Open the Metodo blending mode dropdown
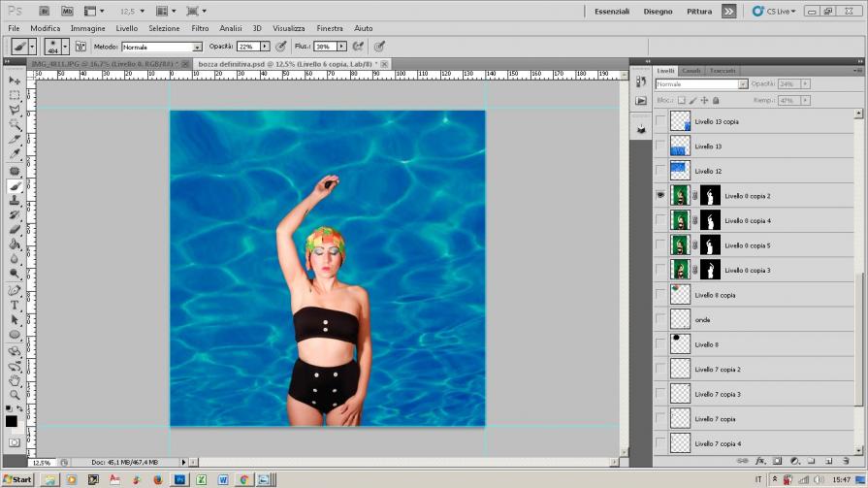The height and width of the screenshot is (488, 868). (198, 47)
